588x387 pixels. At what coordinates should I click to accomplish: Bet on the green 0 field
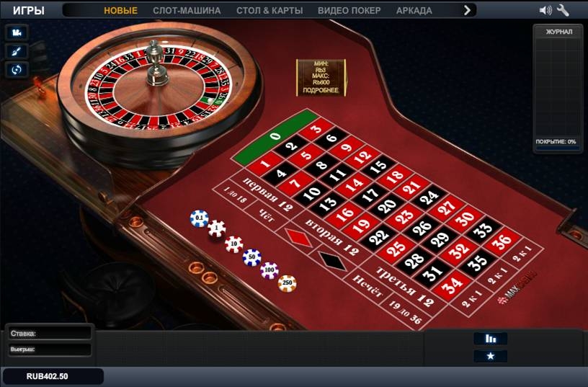(x=275, y=136)
